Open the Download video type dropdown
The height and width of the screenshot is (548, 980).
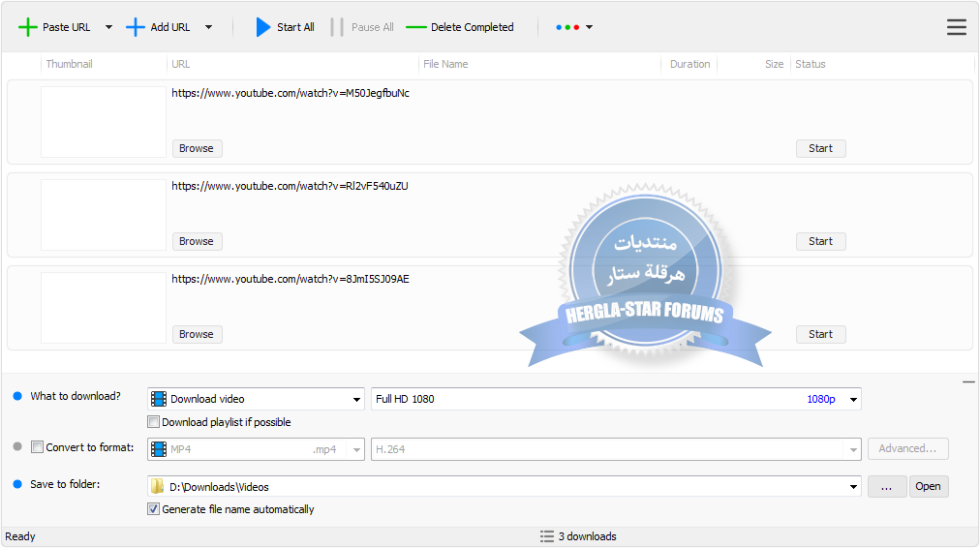356,399
